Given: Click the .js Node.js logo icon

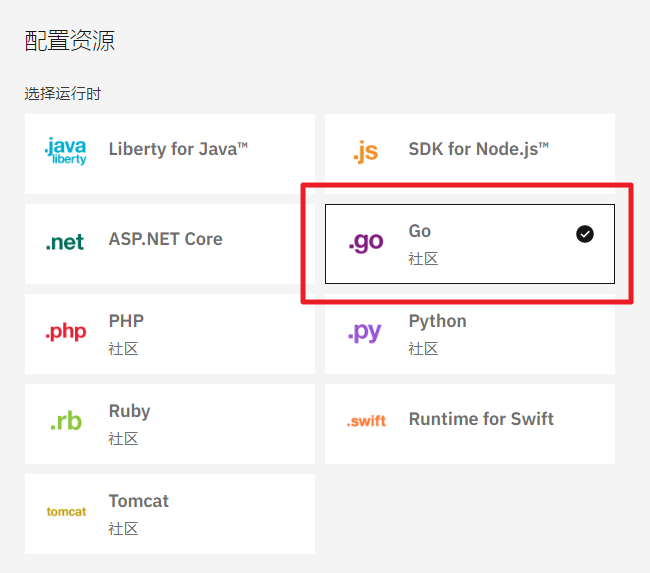Looking at the screenshot, I should coord(365,151).
